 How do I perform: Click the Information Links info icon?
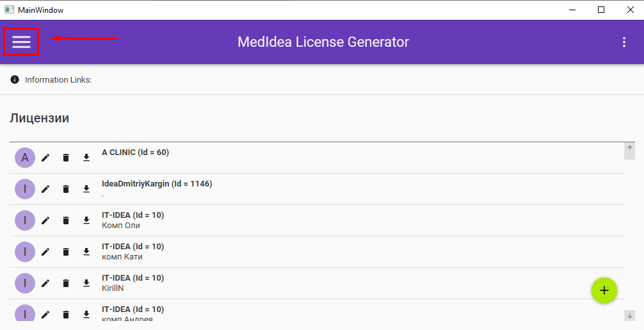(15, 79)
